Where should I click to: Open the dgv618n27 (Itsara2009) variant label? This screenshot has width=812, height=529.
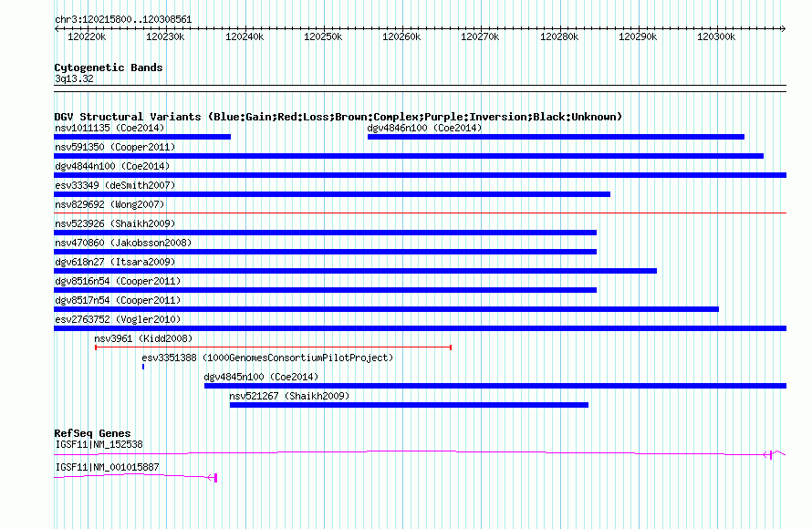point(115,262)
